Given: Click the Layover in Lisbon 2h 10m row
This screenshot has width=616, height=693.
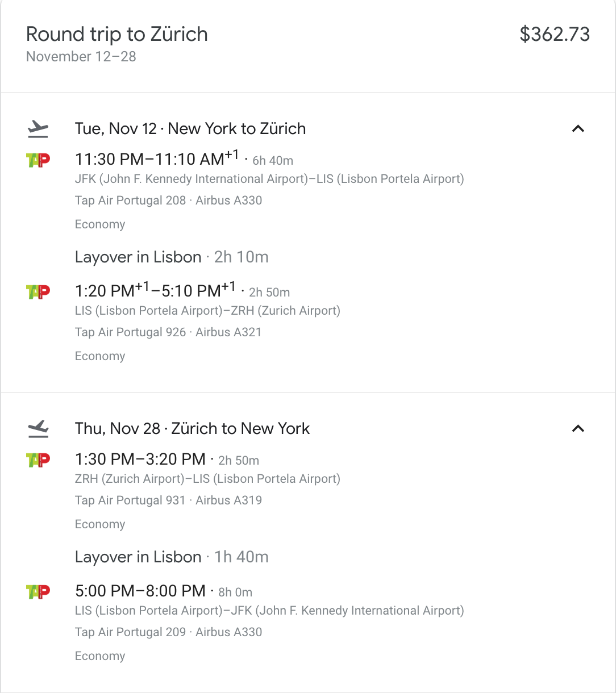Looking at the screenshot, I should pyautogui.click(x=172, y=257).
